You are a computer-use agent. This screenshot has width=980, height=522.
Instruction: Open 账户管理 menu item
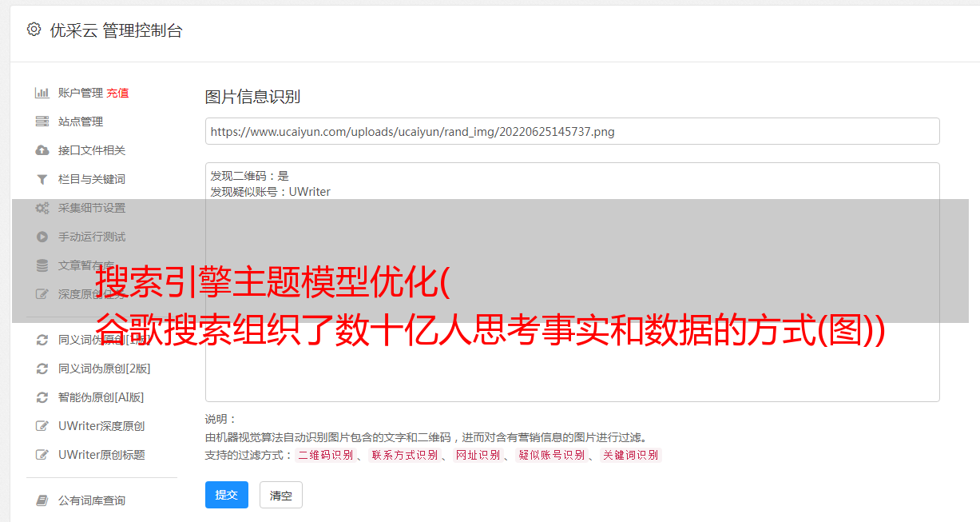pos(81,93)
